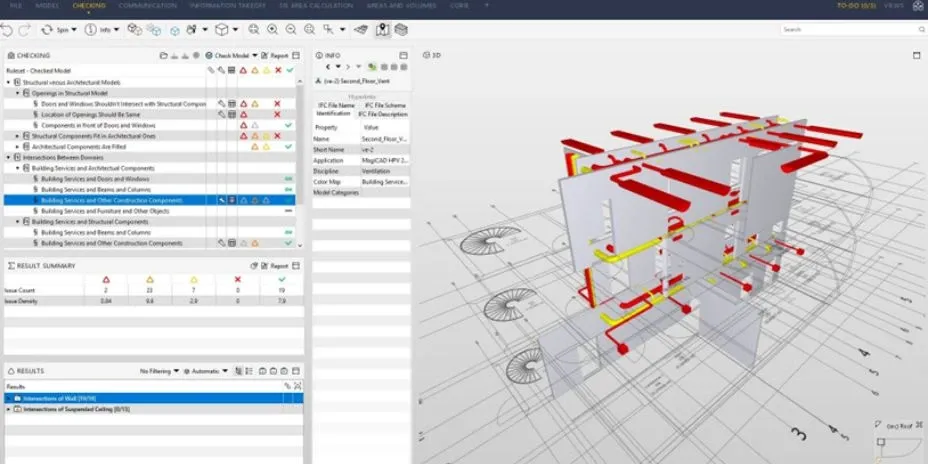928x464 pixels.
Task: Click the red X in Doors and Windows row
Action: 277,104
